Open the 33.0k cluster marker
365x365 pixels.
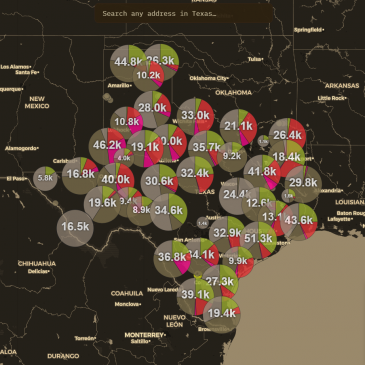click(x=195, y=116)
